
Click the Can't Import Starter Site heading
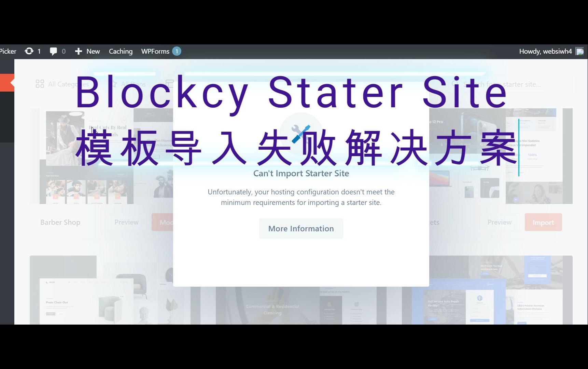[301, 173]
